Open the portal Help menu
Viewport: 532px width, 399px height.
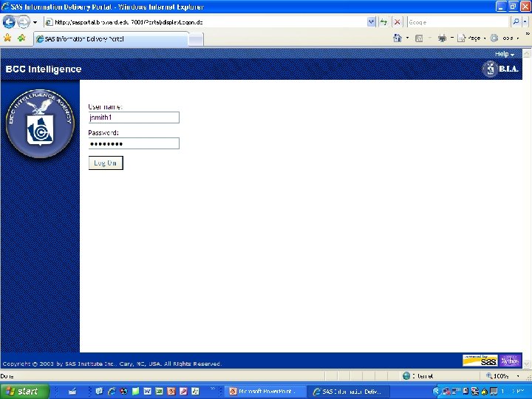click(x=505, y=54)
